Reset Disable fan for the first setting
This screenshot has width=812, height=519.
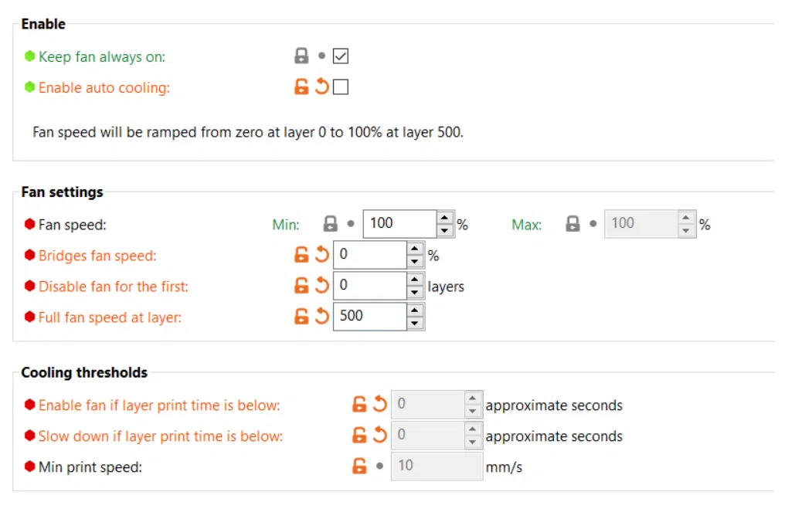coord(321,286)
